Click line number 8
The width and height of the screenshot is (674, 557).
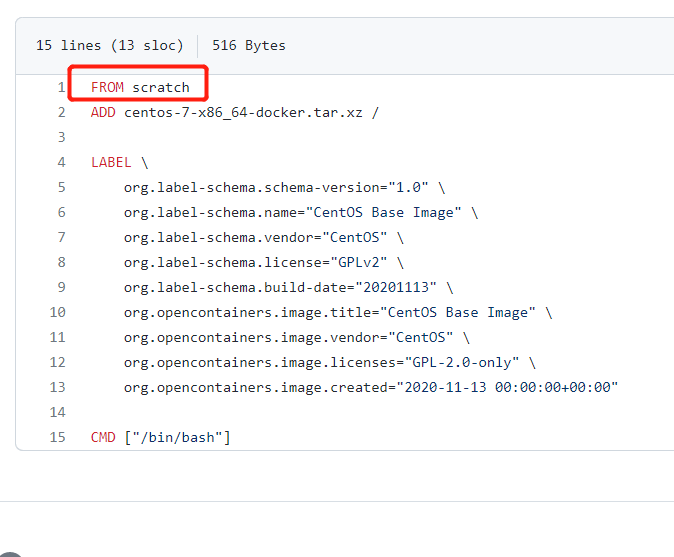tap(61, 262)
